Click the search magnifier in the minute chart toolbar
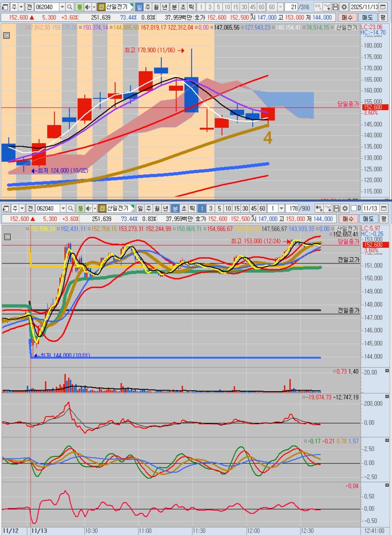Viewport: 392px width, 535px height. point(71,208)
